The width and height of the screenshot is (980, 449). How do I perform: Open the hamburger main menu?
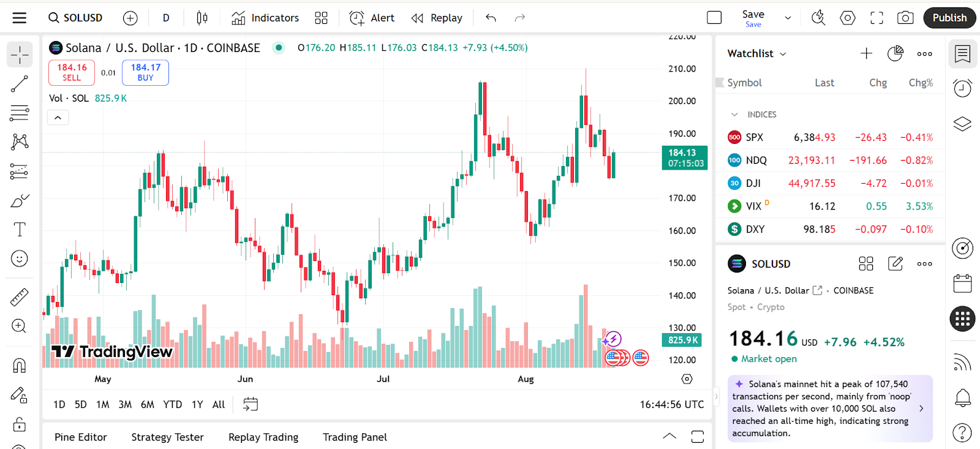20,18
